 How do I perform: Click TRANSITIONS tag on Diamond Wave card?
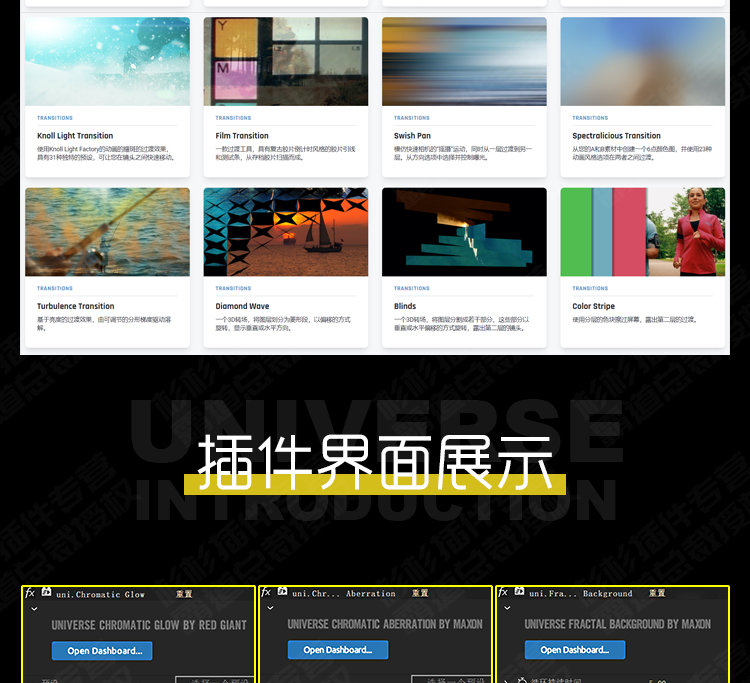(233, 288)
